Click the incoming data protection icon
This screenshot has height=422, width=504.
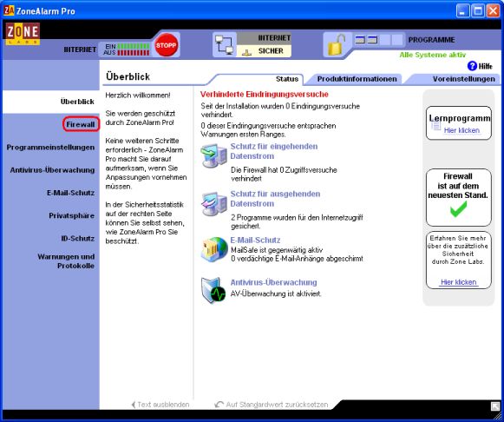(213, 155)
